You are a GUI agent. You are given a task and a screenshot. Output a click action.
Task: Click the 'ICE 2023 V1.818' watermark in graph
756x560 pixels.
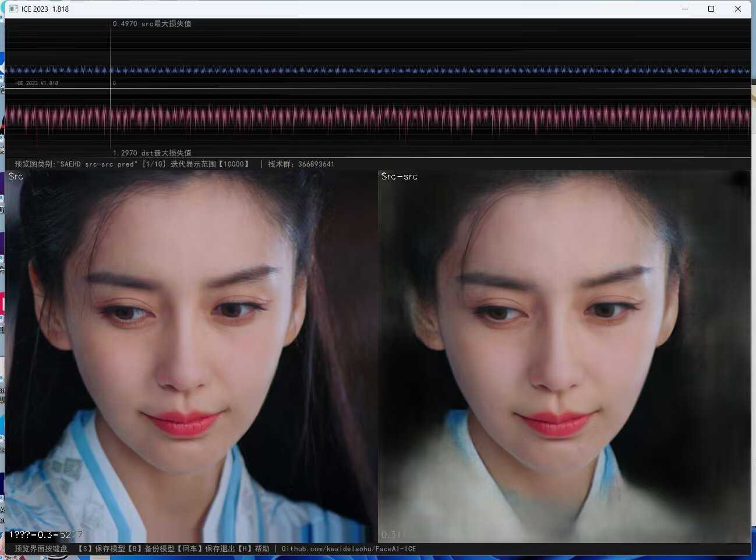pyautogui.click(x=36, y=83)
